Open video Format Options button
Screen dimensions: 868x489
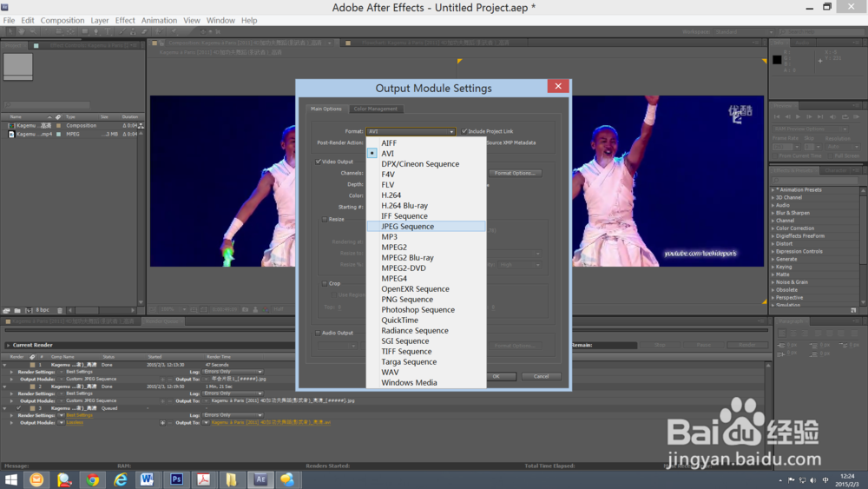pyautogui.click(x=515, y=174)
